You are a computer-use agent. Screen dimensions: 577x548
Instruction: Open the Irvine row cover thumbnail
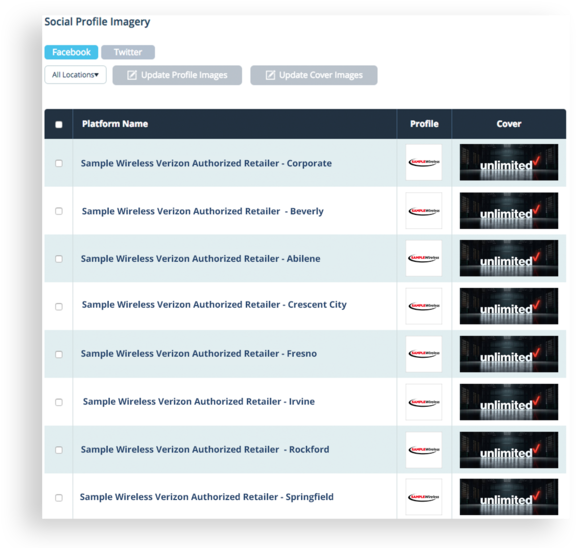tap(509, 402)
